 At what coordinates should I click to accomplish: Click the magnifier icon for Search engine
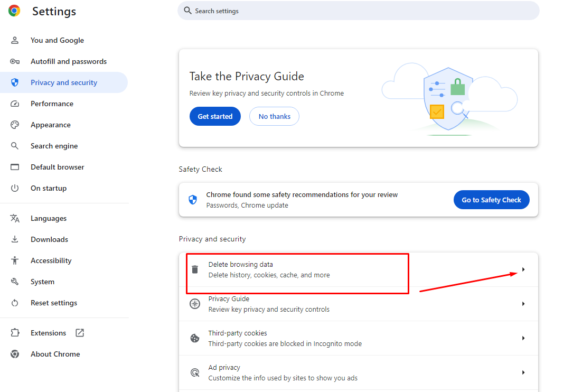[x=15, y=146]
